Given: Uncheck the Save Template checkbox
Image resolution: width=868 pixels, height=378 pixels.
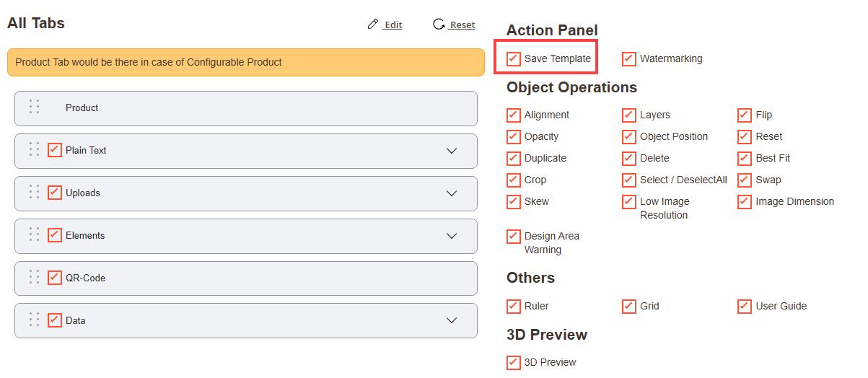Looking at the screenshot, I should pos(514,58).
